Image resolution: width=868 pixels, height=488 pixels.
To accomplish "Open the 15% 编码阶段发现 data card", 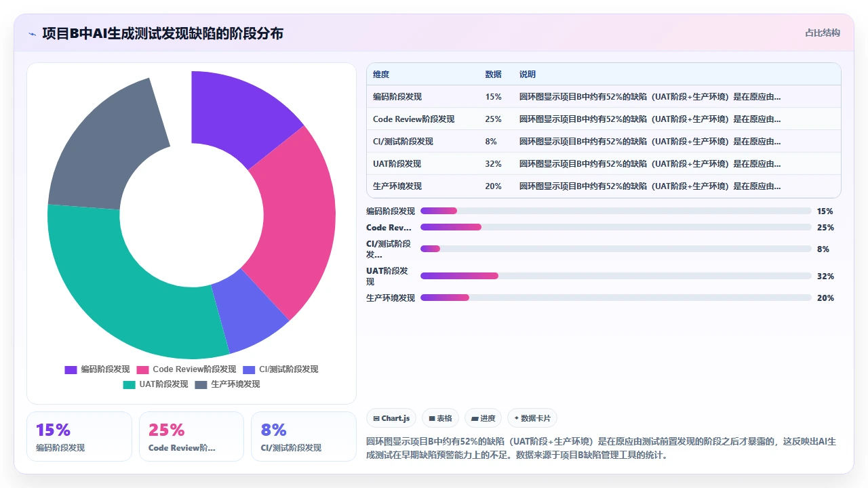I will (x=79, y=436).
